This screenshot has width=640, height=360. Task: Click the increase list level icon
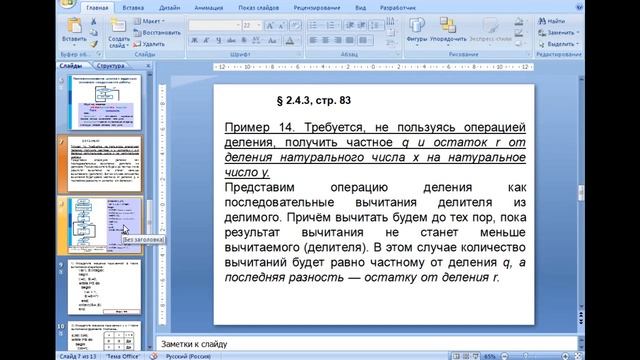[x=361, y=26]
